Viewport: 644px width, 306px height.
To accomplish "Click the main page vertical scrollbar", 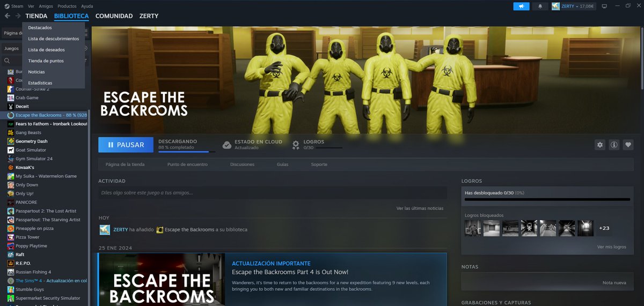I will (641, 59).
